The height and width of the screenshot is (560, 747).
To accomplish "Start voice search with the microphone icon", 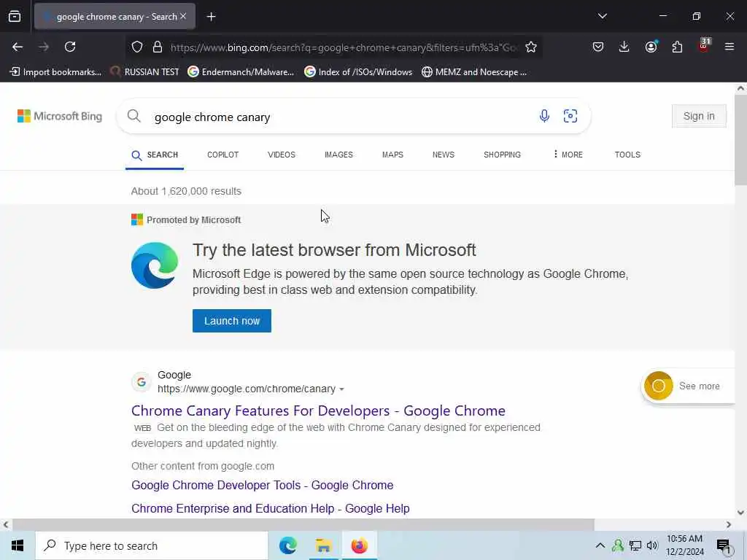I will (x=544, y=116).
